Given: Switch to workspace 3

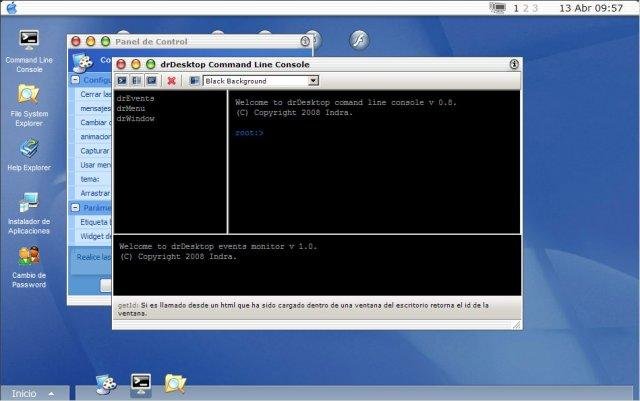Looking at the screenshot, I should (535, 8).
